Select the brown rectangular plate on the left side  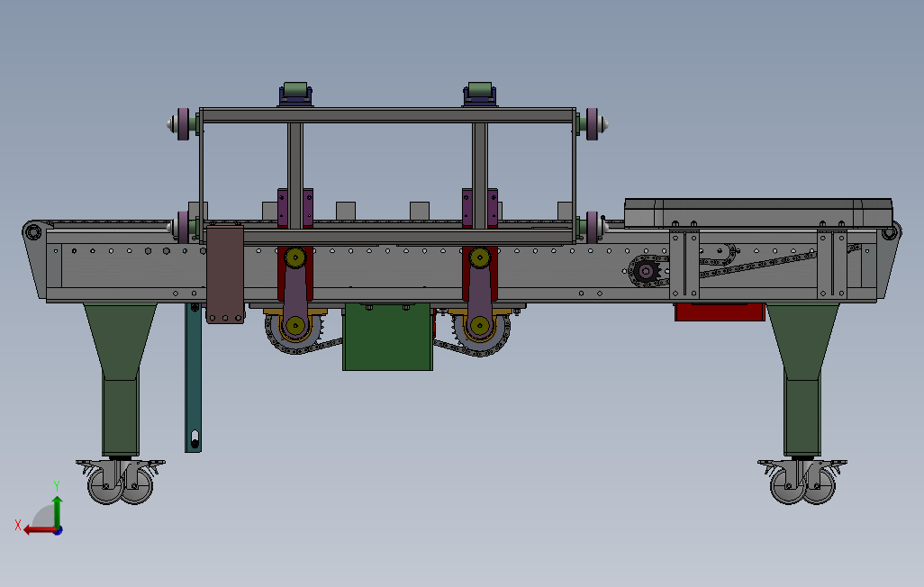point(225,274)
